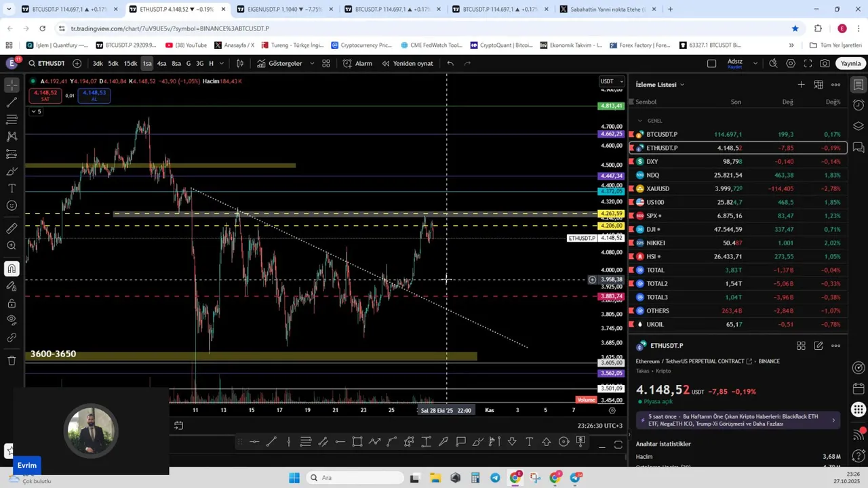The width and height of the screenshot is (868, 488).
Task: Undo last chart action
Action: coord(450,63)
